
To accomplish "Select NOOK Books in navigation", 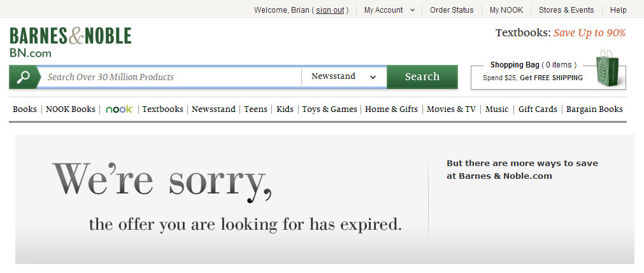I will coord(71,109).
